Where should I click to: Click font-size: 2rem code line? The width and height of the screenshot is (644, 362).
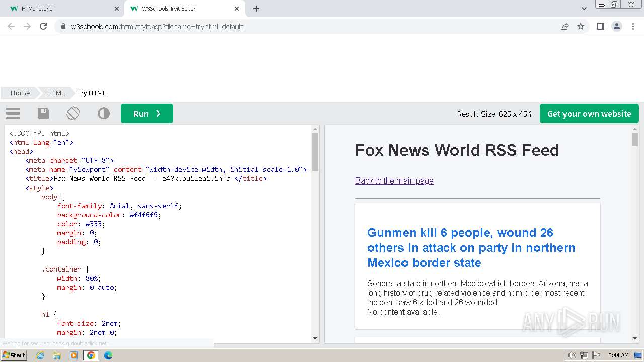pos(89,323)
